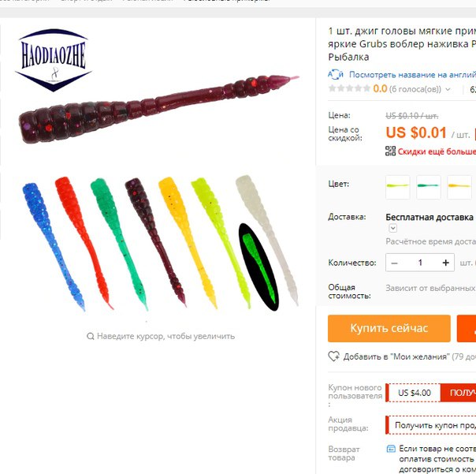Select the yellow lure color option
The height and width of the screenshot is (474, 476).
coord(459,187)
